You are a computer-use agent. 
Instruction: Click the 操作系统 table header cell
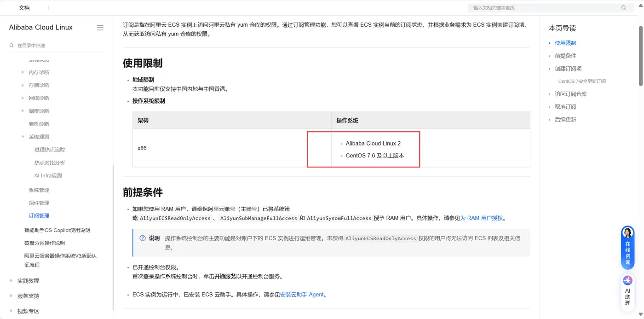tap(431, 121)
